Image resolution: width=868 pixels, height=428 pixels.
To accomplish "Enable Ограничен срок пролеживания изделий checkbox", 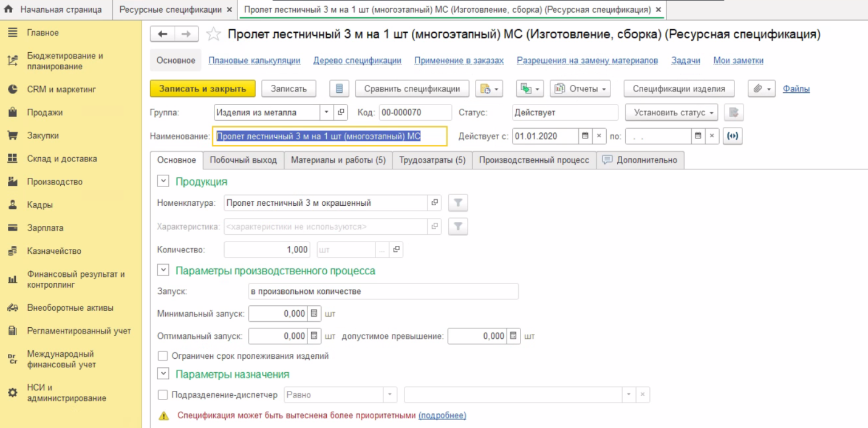I will pyautogui.click(x=163, y=356).
